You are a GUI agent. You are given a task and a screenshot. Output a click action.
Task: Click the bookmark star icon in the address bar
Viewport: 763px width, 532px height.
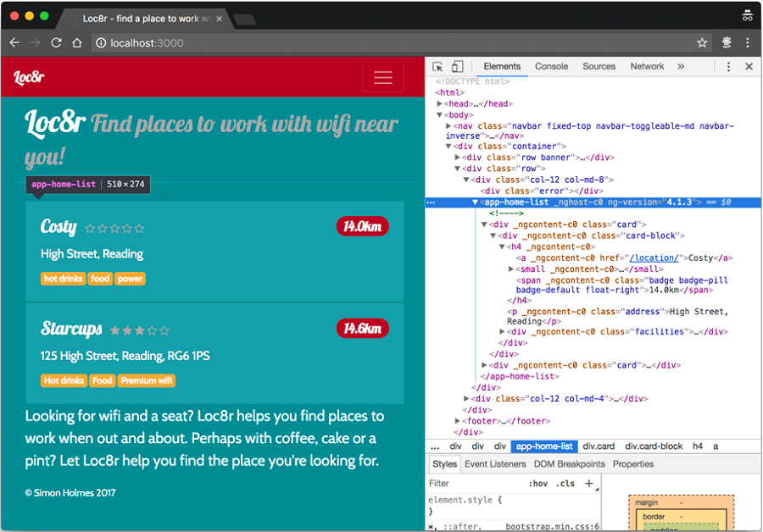tap(701, 42)
